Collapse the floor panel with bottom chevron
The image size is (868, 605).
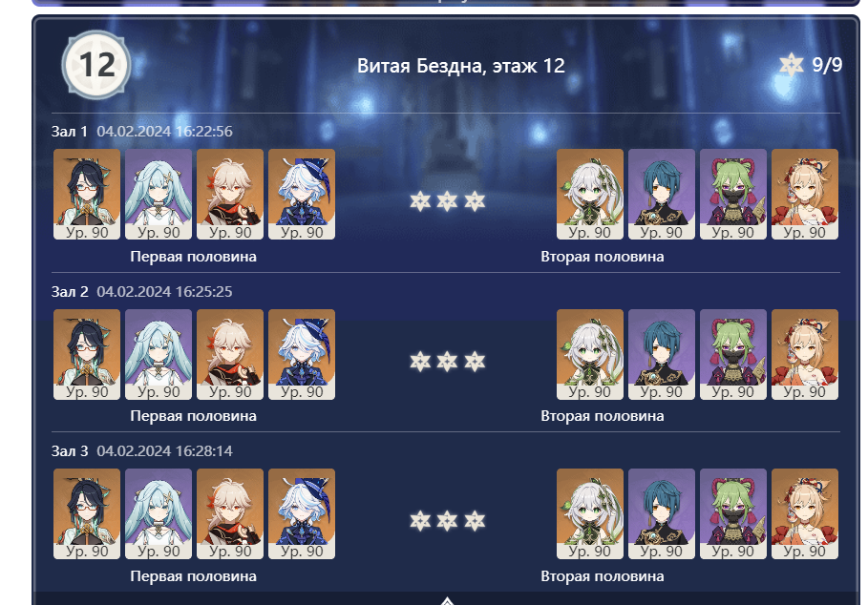(x=447, y=600)
